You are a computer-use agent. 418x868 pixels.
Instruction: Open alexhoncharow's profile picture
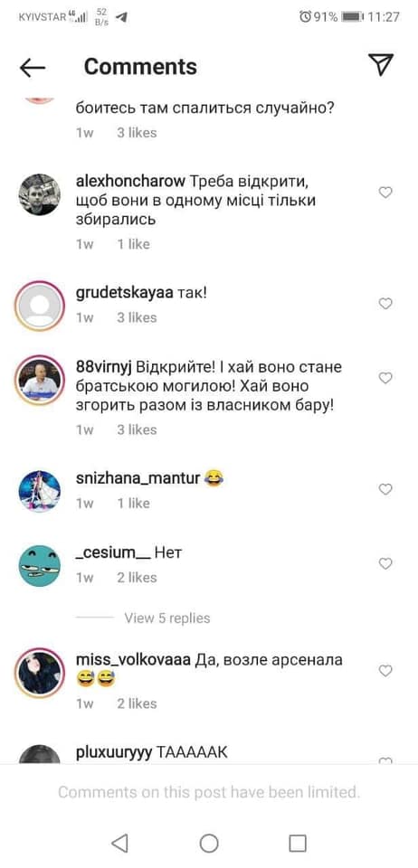39,194
